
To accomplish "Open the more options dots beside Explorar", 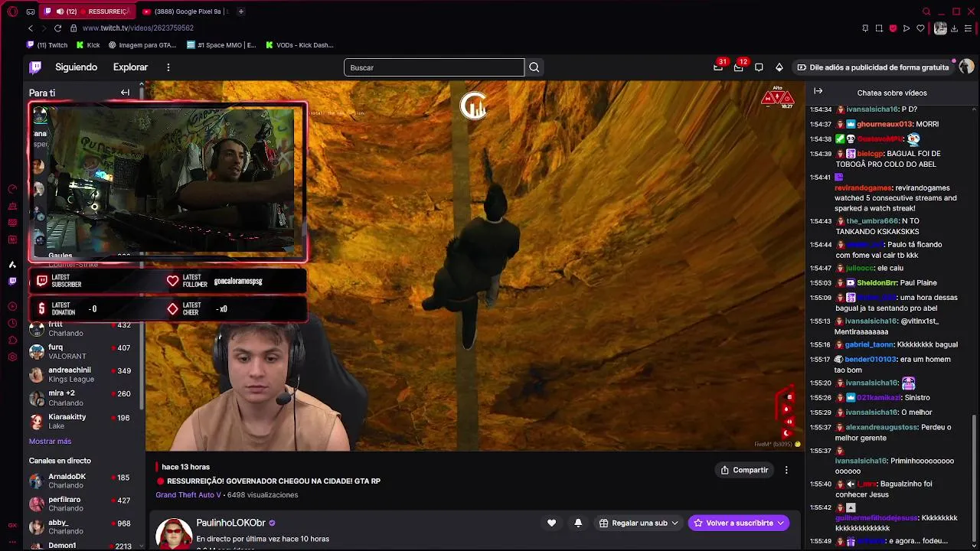I will (x=168, y=67).
